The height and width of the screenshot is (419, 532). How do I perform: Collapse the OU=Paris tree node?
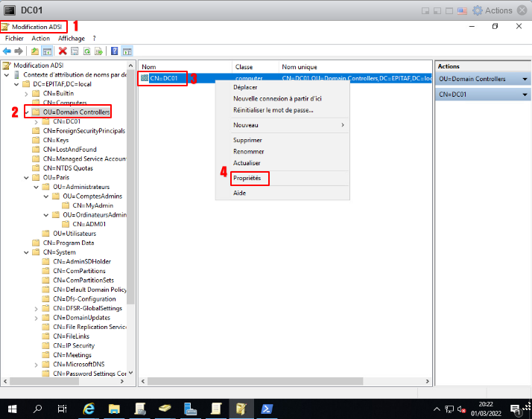click(x=27, y=178)
